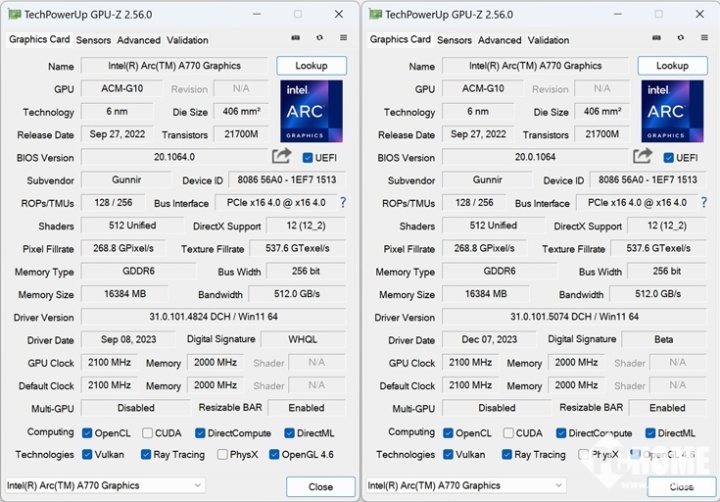Open the hamburger menu in right window
Image resolution: width=720 pixels, height=502 pixels.
(704, 38)
